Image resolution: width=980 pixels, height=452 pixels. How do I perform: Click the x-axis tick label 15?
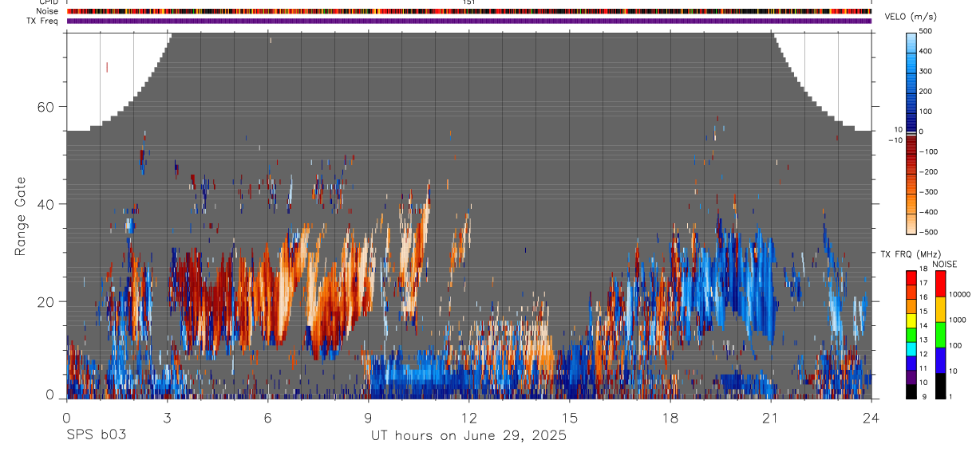(x=570, y=417)
